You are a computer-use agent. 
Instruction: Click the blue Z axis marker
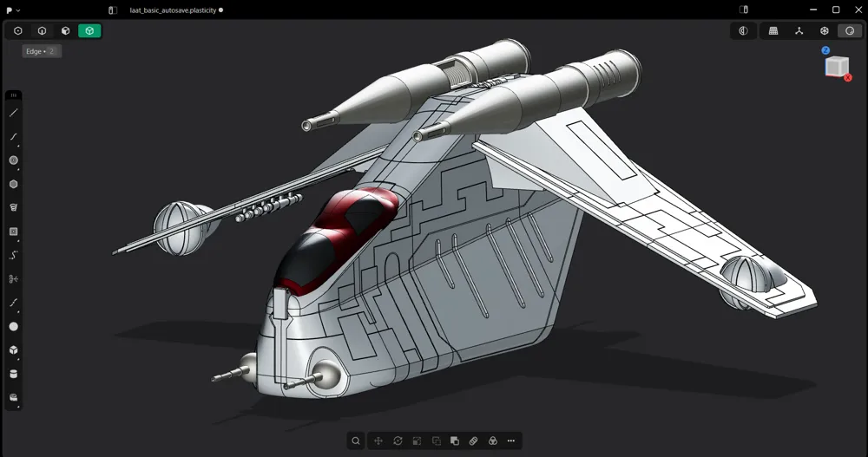point(825,50)
